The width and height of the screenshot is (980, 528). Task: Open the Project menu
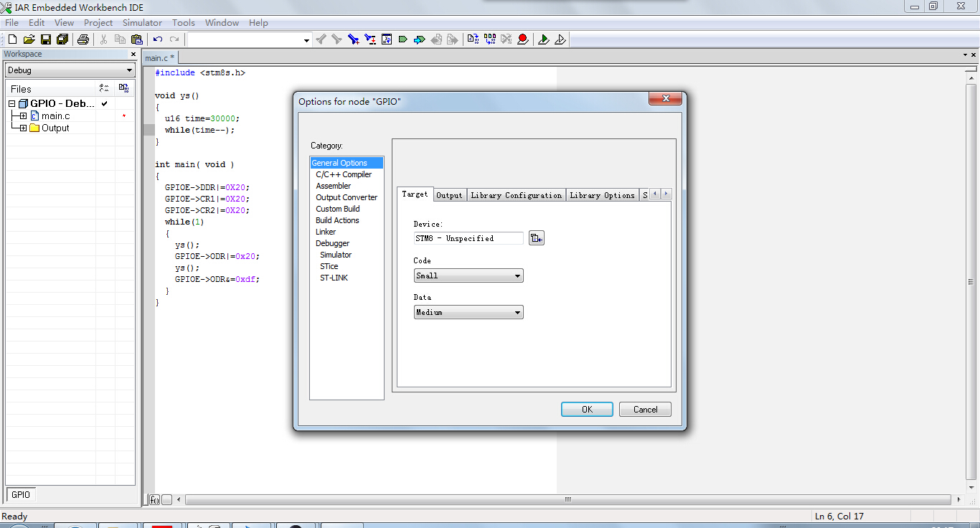98,23
